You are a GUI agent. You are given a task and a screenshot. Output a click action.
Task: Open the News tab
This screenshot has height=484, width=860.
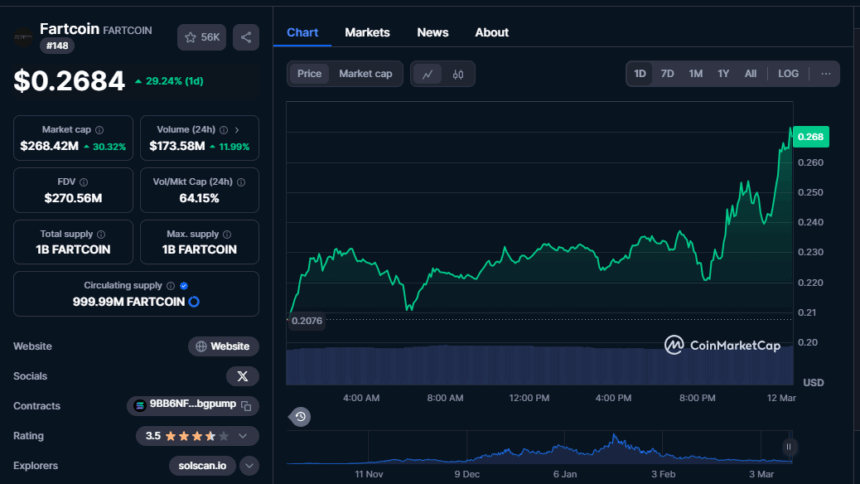point(432,32)
